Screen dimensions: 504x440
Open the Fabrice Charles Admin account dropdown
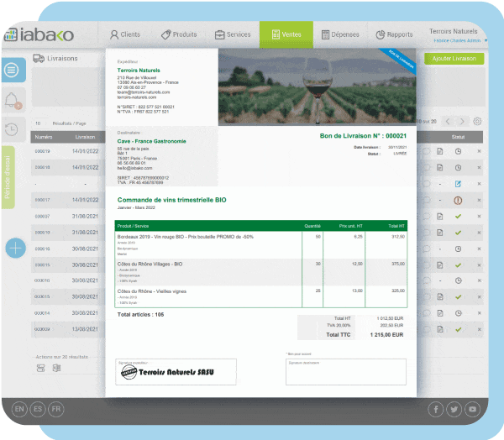[460, 40]
